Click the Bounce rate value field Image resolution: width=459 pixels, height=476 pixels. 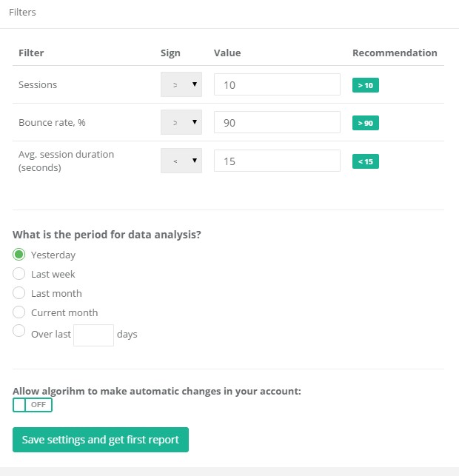point(277,122)
